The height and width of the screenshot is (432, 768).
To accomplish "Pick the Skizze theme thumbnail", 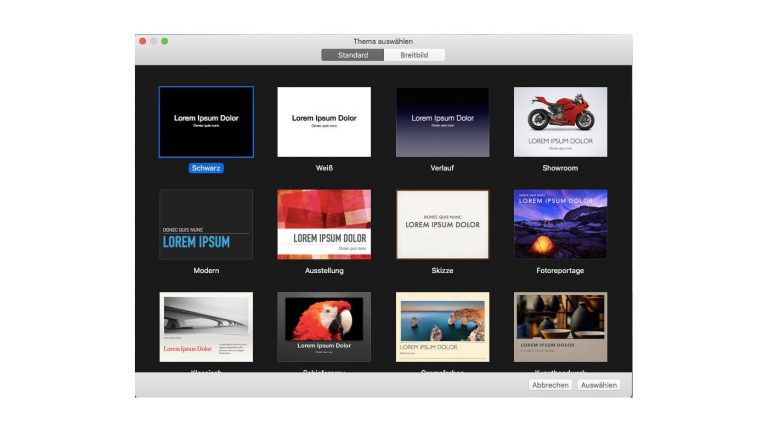I will 442,225.
